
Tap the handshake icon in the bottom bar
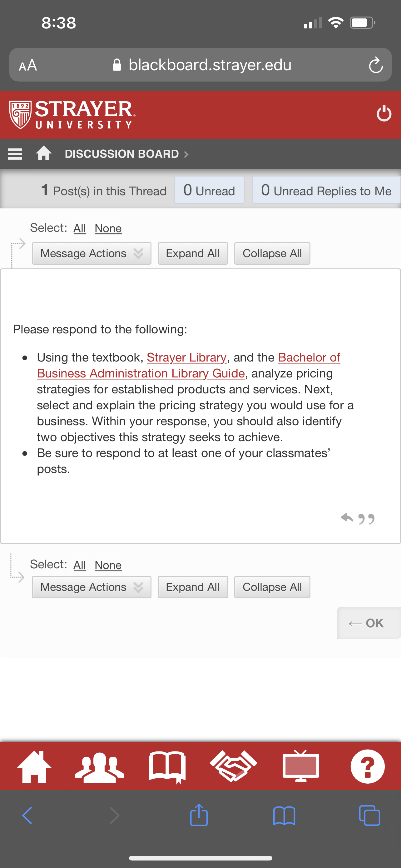coord(233,766)
